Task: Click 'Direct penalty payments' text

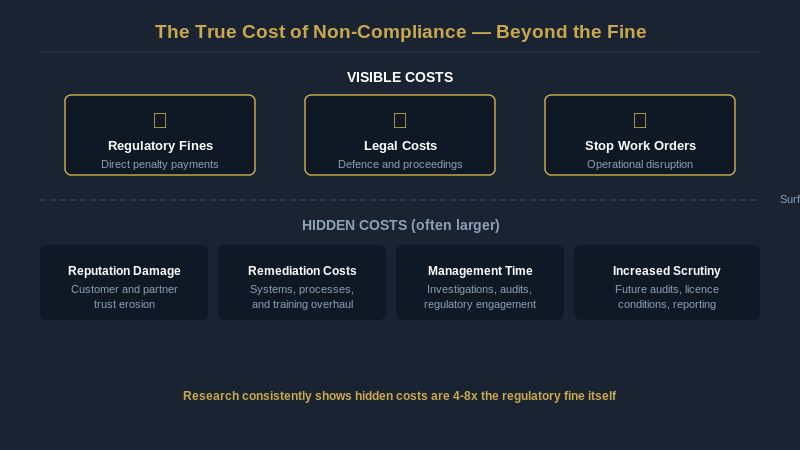Action: [160, 164]
